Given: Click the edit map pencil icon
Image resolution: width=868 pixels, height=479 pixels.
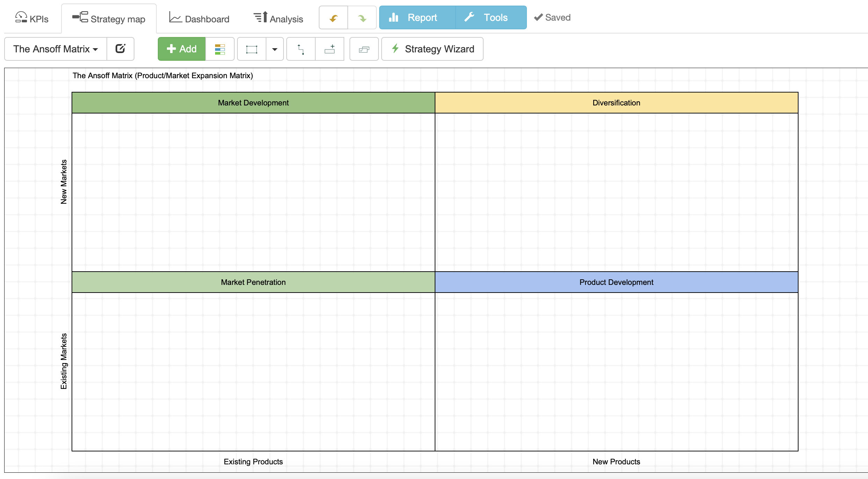Looking at the screenshot, I should [x=120, y=49].
